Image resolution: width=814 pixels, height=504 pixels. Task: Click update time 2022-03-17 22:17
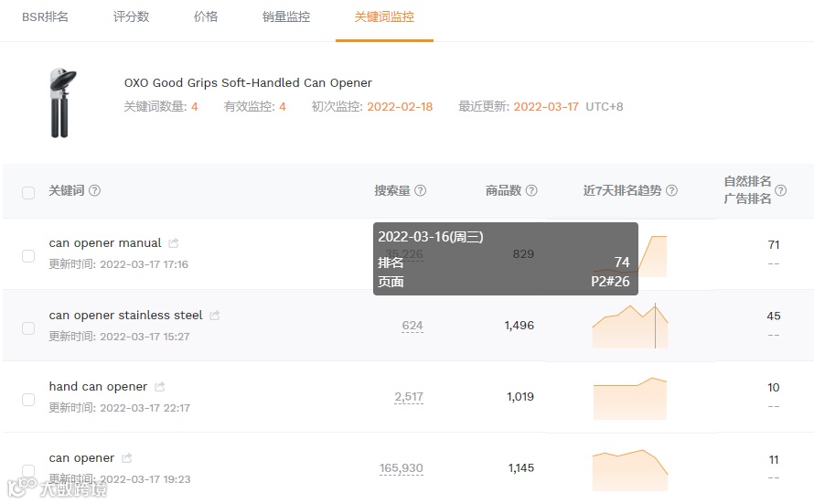coord(145,408)
